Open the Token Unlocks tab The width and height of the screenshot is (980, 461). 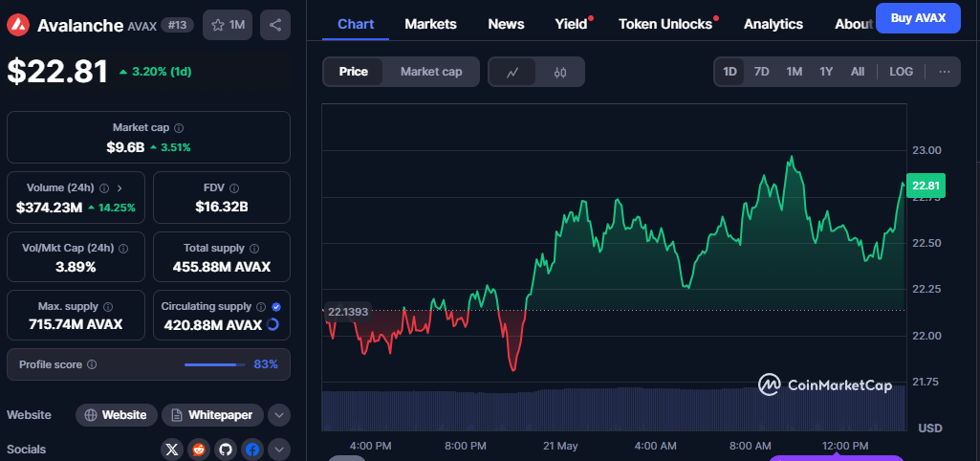[665, 25]
